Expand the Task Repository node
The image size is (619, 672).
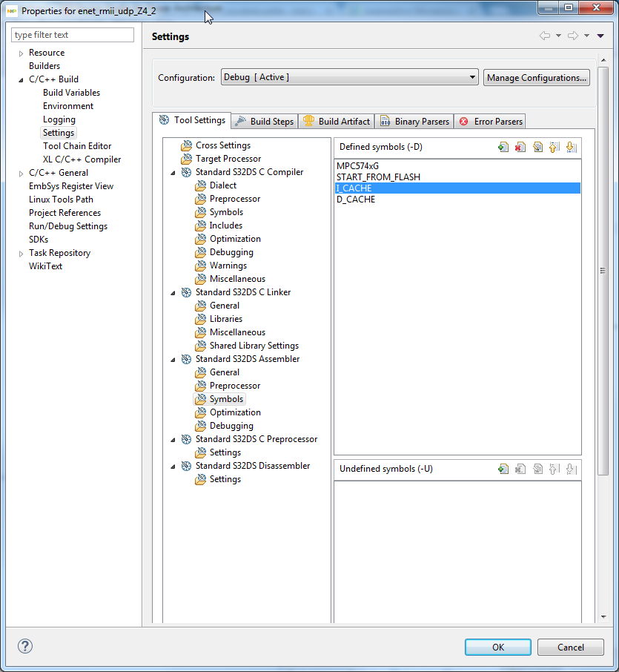21,253
